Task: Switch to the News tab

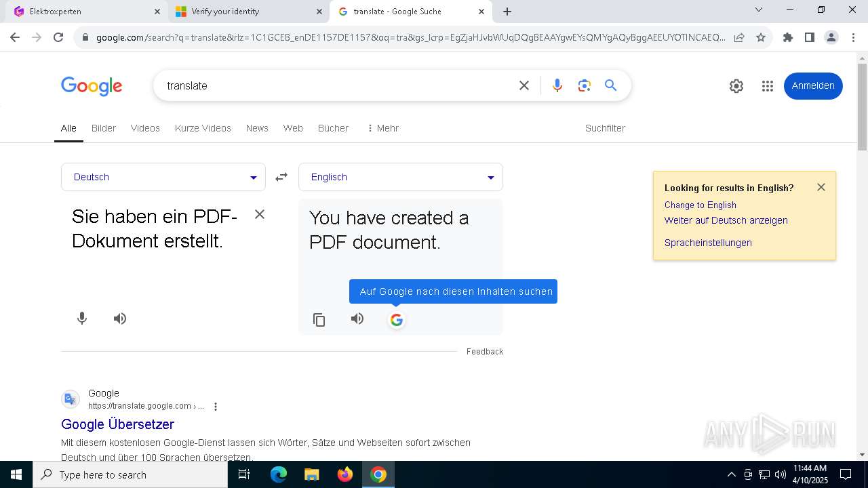Action: [257, 128]
